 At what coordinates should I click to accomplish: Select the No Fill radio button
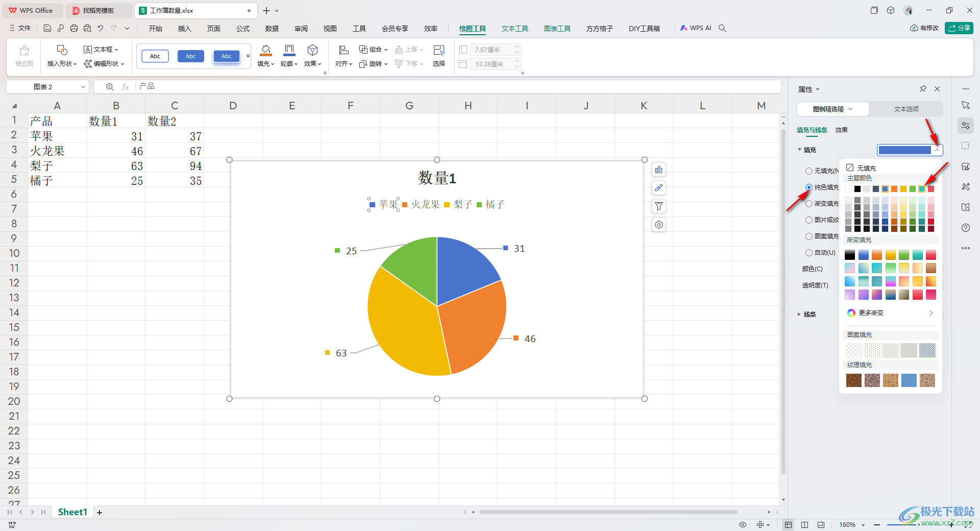point(809,171)
